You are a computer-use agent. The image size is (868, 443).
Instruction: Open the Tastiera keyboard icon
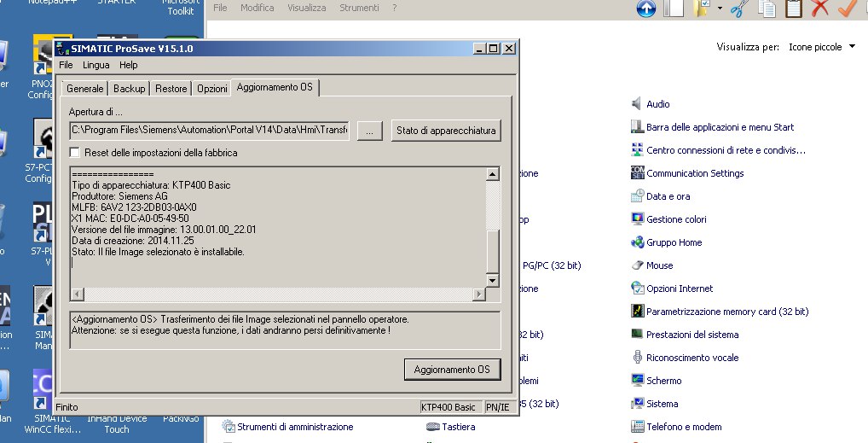pyautogui.click(x=433, y=427)
